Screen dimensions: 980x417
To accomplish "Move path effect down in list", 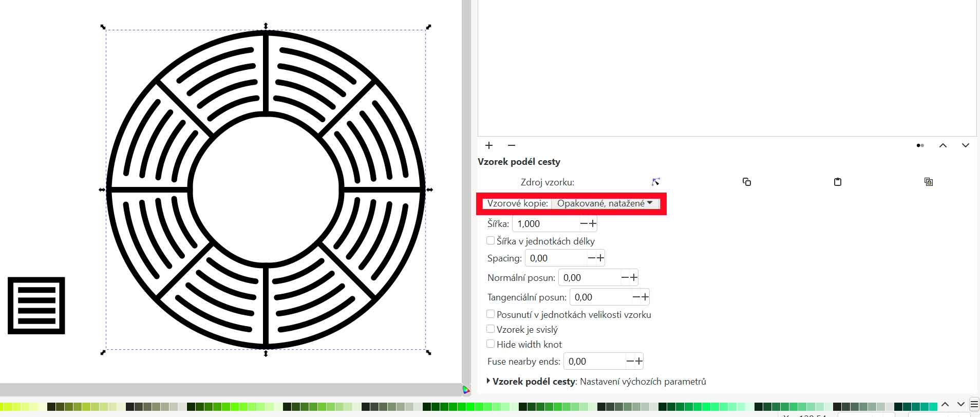I will pyautogui.click(x=966, y=145).
